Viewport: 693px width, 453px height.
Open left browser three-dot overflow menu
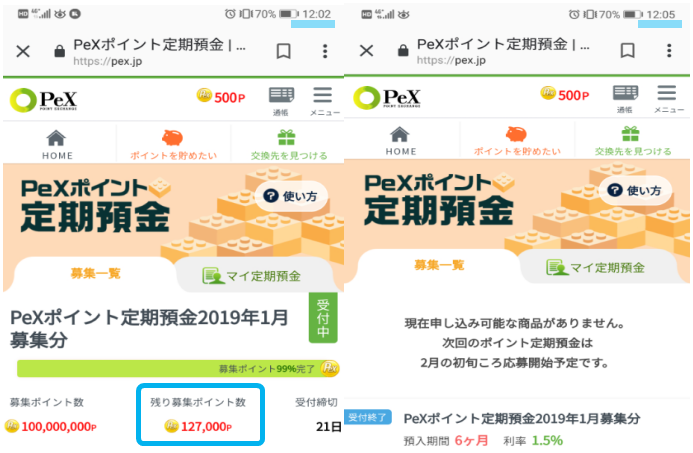click(325, 51)
